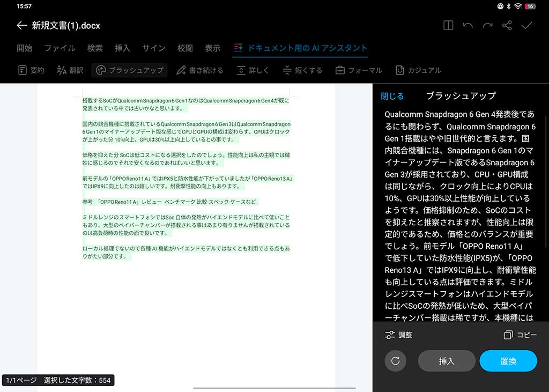
Task: Tap the Wi-Fi status icon
Action: (518, 6)
